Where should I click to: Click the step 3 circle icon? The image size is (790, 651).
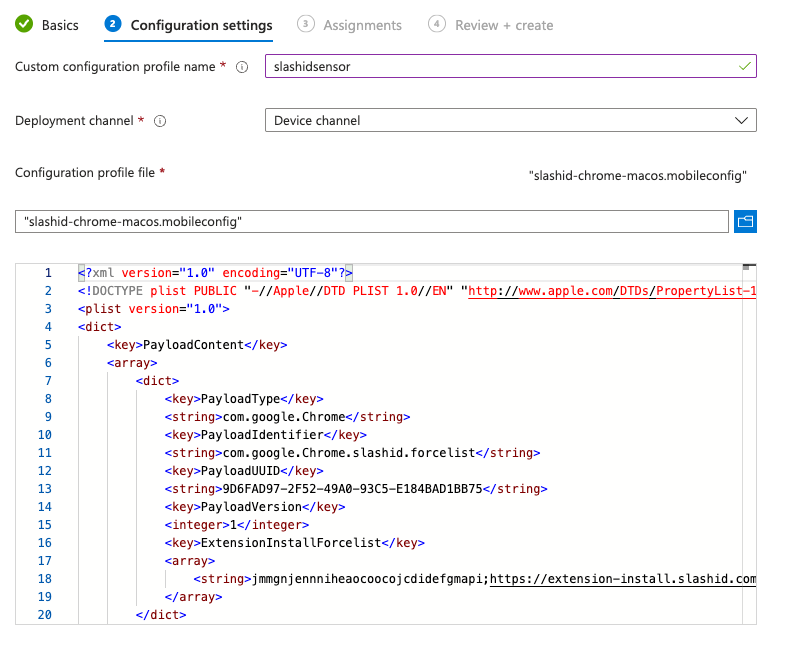(305, 24)
